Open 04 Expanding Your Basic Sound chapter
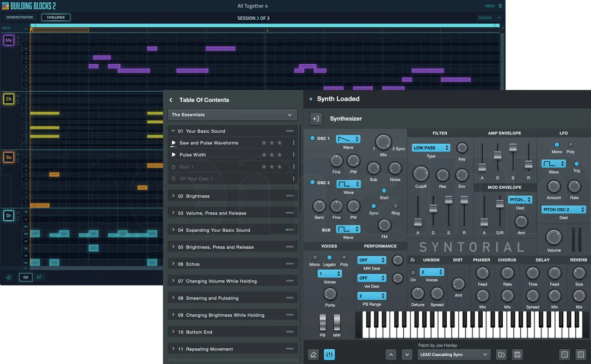This screenshot has height=364, width=591. pos(232,230)
